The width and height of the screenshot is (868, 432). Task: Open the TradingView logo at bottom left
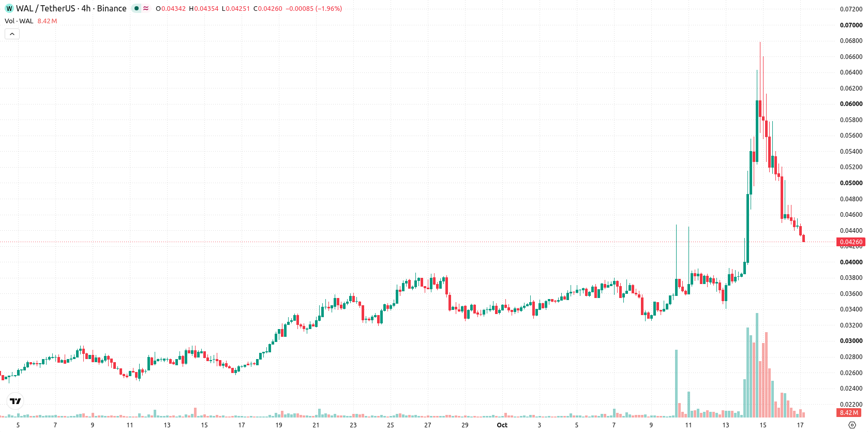pos(16,401)
